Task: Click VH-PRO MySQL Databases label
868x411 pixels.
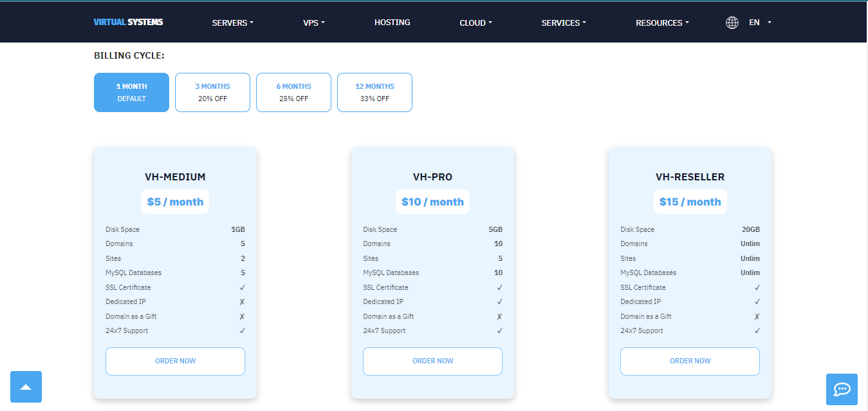Action: (391, 272)
